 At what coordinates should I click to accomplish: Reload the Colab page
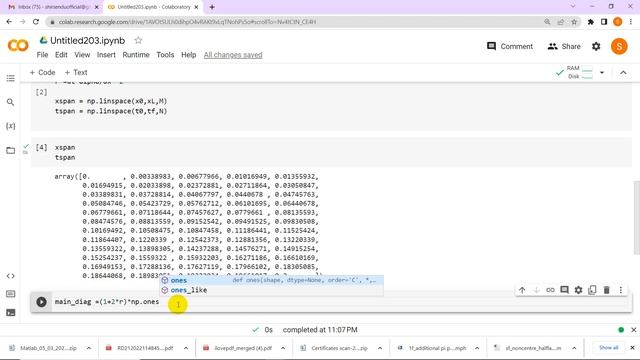[36, 22]
